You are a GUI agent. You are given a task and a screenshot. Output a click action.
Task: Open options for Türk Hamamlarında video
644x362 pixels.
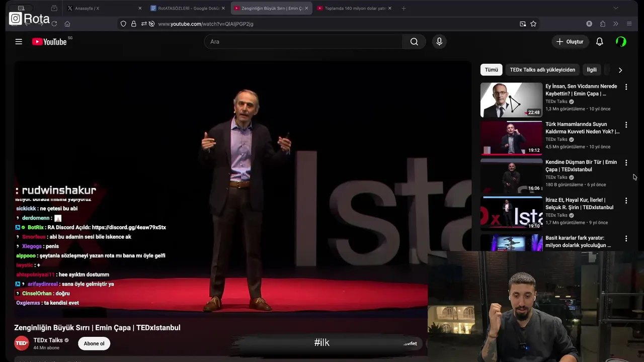click(x=626, y=125)
